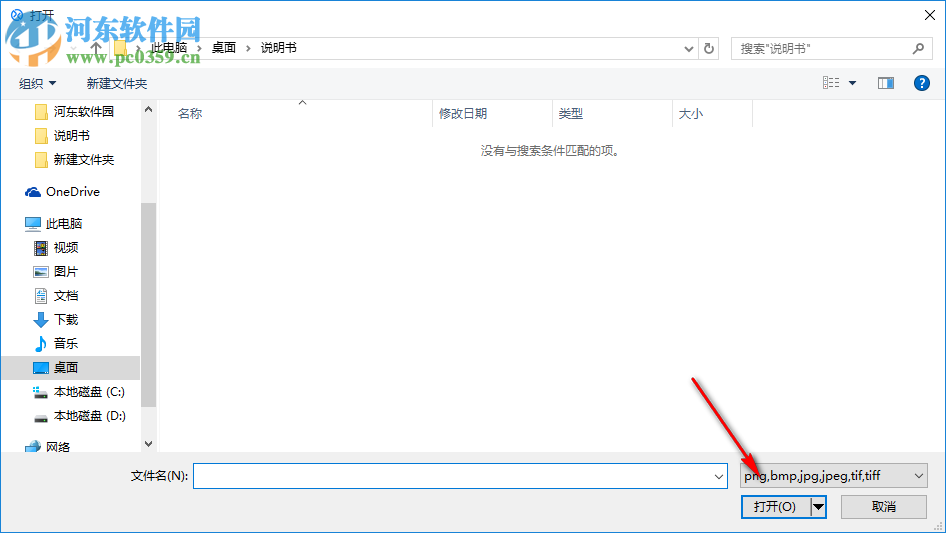Viewport: 946px width, 533px height.
Task: Click the 打开(O) button
Action: pyautogui.click(x=775, y=507)
